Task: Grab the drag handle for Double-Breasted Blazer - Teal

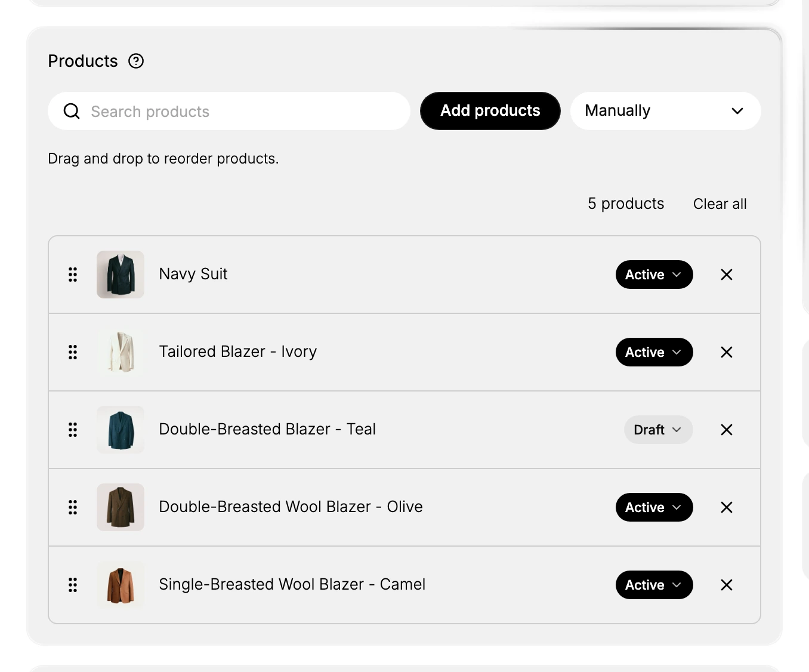Action: pos(73,430)
